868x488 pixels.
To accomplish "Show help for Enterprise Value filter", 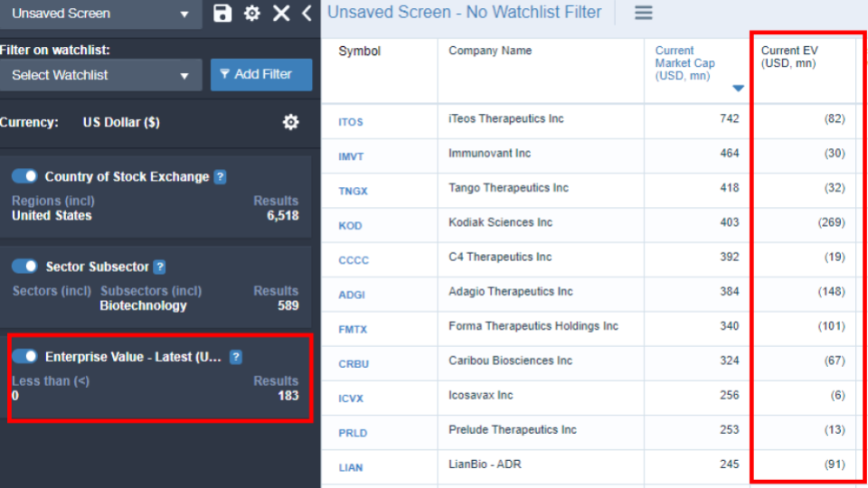I will [x=236, y=357].
